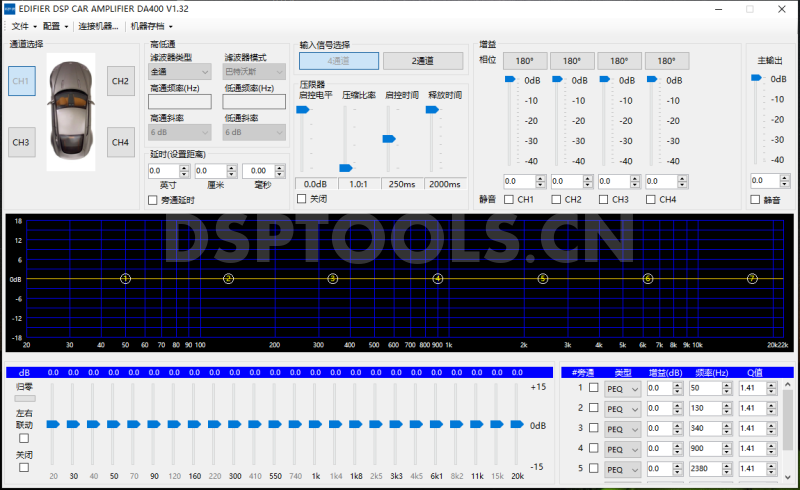Viewport: 800px width, 490px height.
Task: Click the 压缩比率 ratio slider handle
Action: coord(346,168)
